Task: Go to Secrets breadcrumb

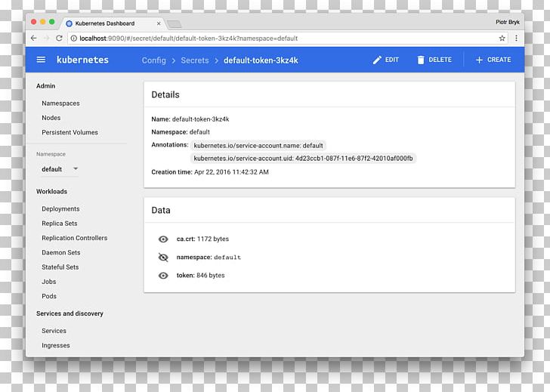Action: tap(195, 60)
